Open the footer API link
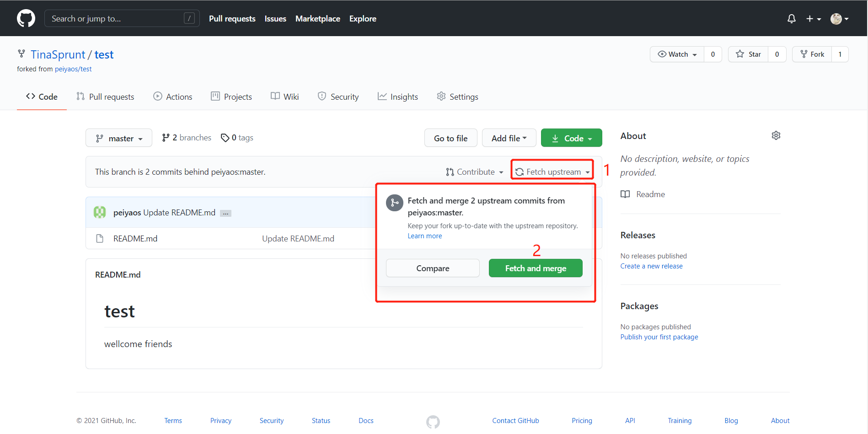The width and height of the screenshot is (868, 434). [x=630, y=420]
